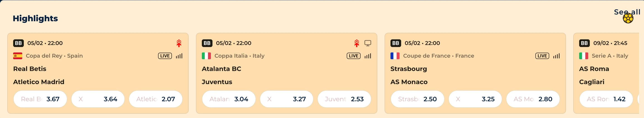Open statistics bars icon for Atalanta vs Juventus

pos(368,56)
